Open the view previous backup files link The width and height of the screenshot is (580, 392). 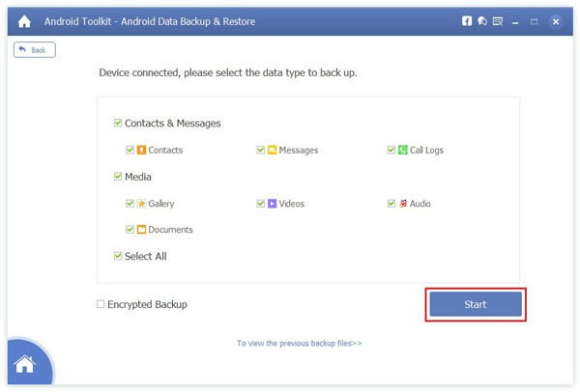pyautogui.click(x=300, y=343)
